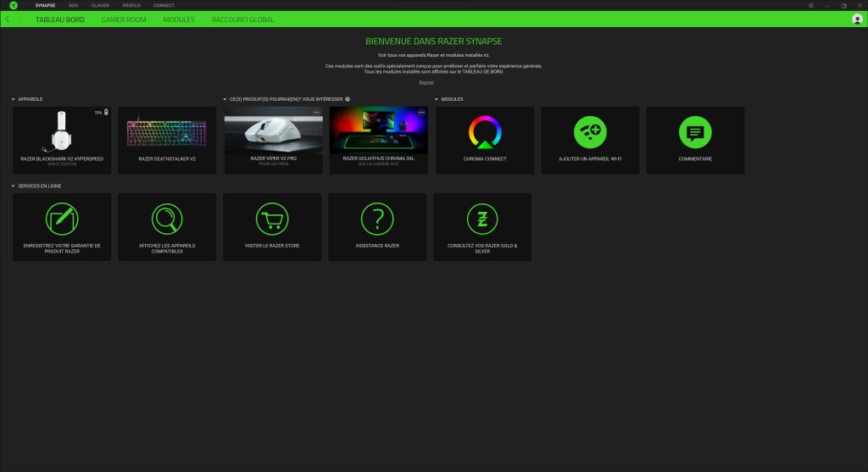
Task: Click Bienvenue dans Razer Synapse heading
Action: pos(433,42)
